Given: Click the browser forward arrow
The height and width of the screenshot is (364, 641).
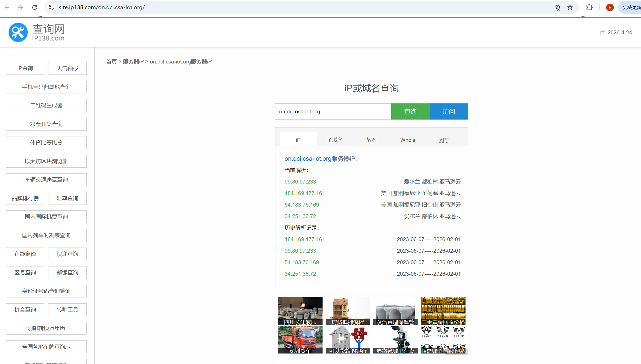Looking at the screenshot, I should point(21,7).
